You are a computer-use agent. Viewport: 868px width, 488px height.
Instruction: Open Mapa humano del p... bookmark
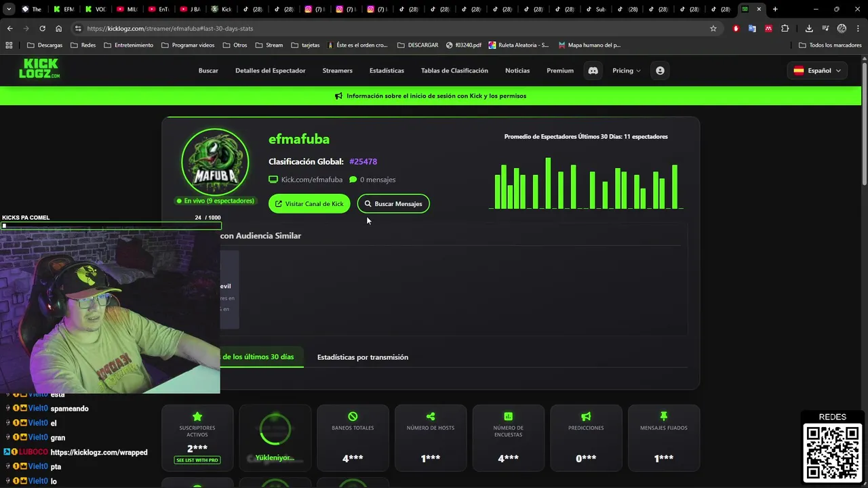click(x=589, y=45)
